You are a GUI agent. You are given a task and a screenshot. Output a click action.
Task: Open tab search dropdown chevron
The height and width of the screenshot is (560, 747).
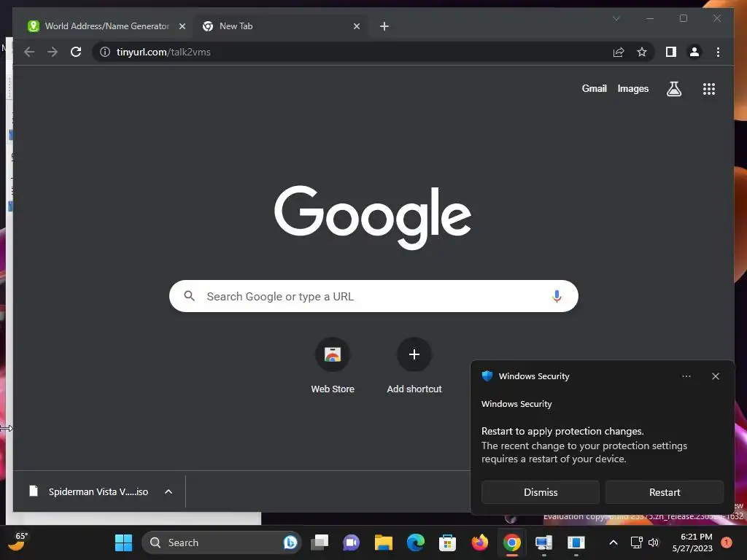[616, 18]
